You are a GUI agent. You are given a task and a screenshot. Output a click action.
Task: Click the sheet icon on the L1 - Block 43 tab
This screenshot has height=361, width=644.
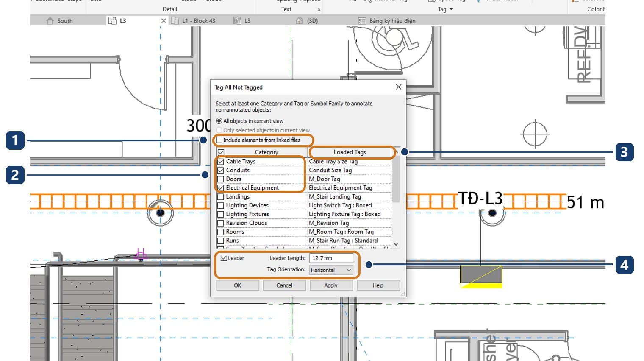pyautogui.click(x=175, y=21)
